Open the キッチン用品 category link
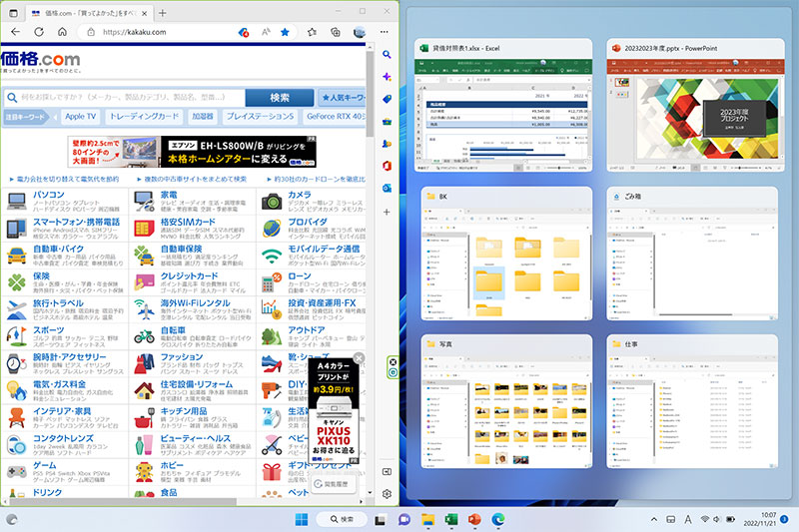 click(x=184, y=411)
